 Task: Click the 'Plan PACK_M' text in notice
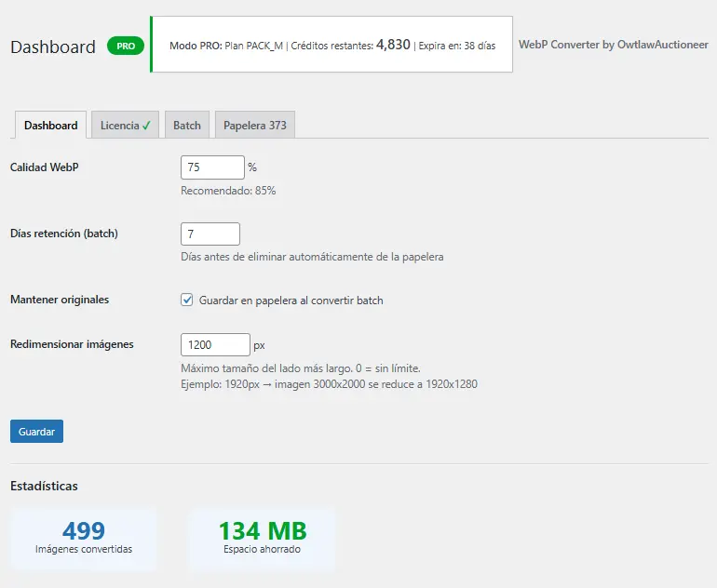pos(254,46)
